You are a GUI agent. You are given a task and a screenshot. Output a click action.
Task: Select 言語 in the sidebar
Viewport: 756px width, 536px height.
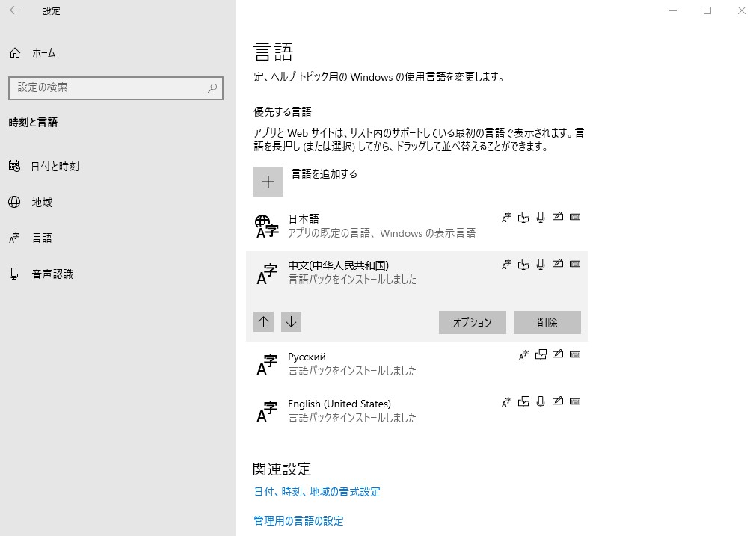pos(42,238)
